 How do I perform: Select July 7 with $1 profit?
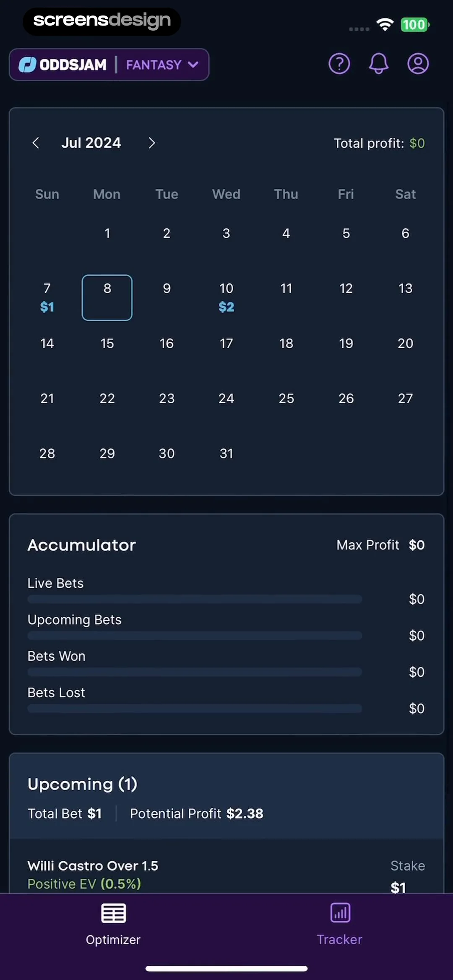click(47, 297)
